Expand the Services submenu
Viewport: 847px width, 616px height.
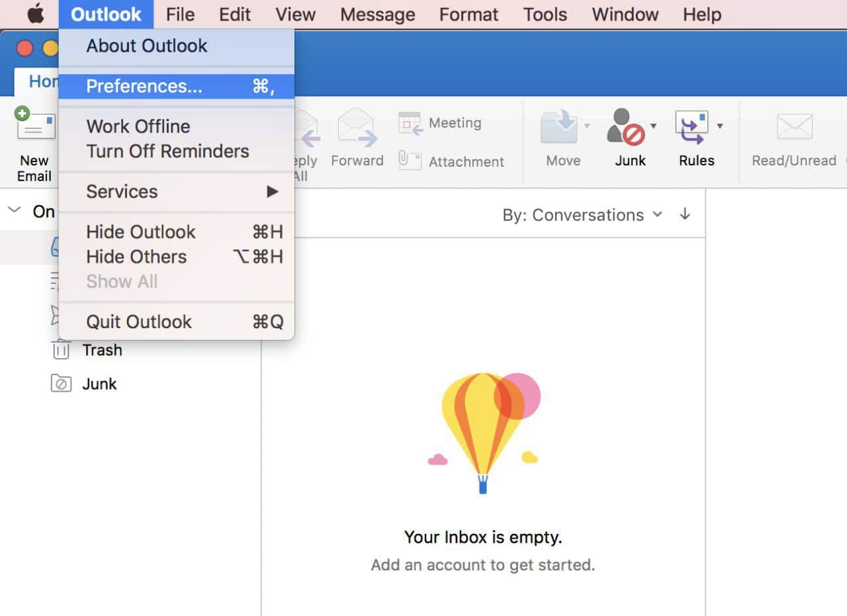point(177,191)
